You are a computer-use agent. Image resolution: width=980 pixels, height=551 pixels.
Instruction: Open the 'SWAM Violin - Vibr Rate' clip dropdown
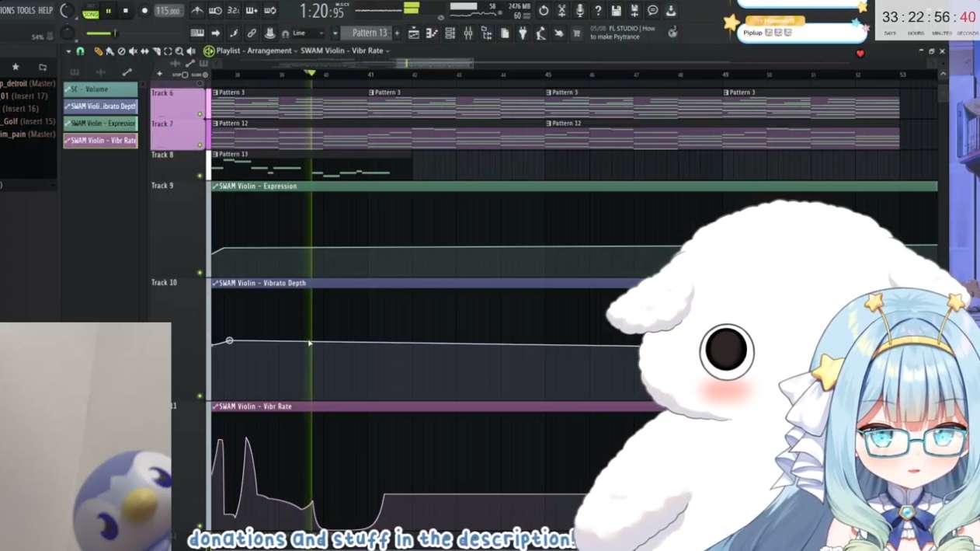click(345, 51)
